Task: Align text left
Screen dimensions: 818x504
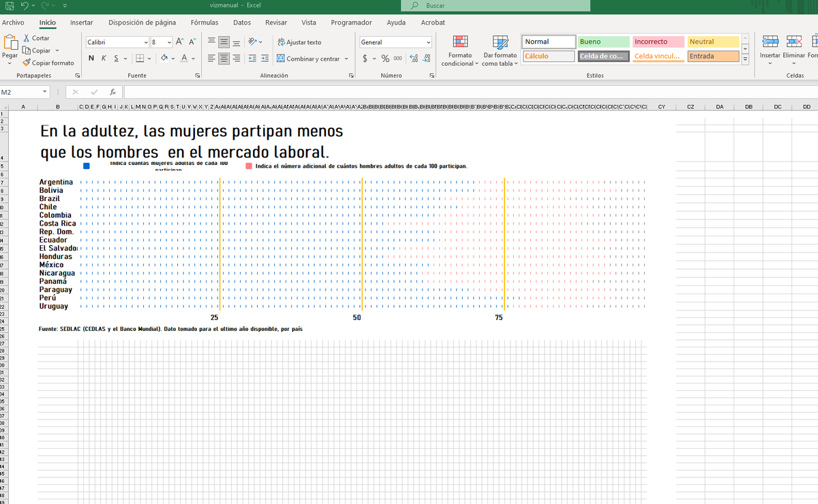Action: 212,59
